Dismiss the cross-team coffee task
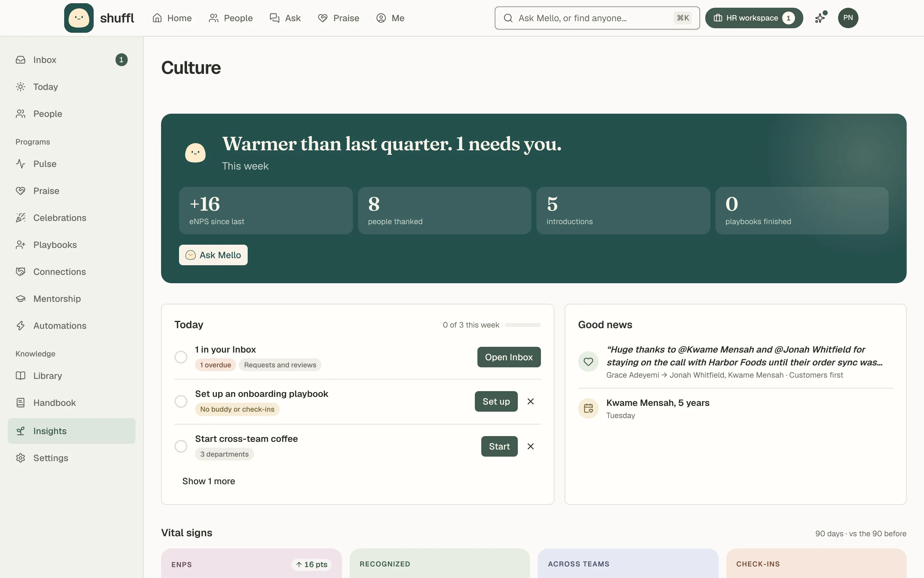 pyautogui.click(x=531, y=446)
